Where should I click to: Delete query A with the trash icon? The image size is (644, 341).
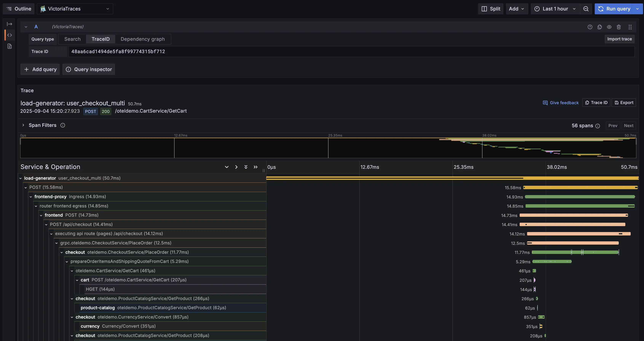(x=619, y=27)
